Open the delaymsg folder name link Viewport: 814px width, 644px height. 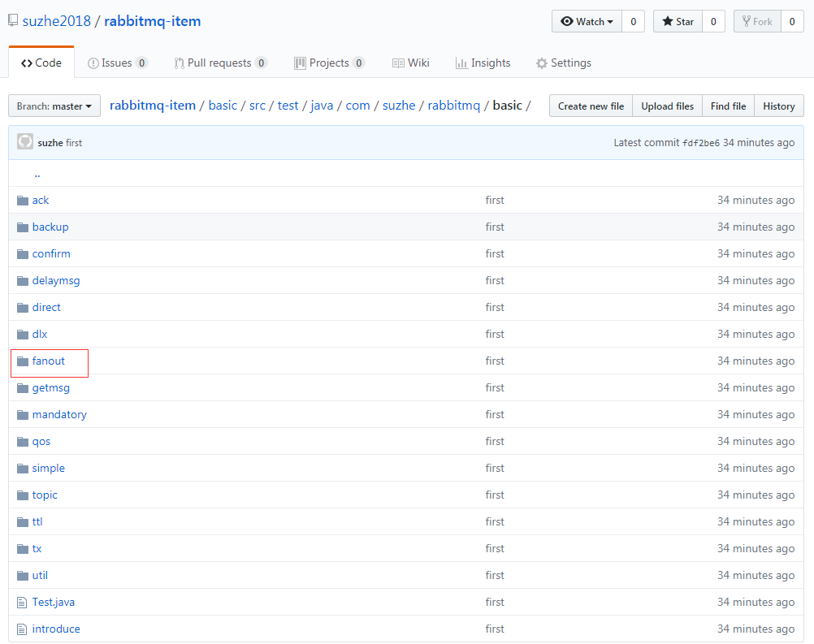click(56, 281)
